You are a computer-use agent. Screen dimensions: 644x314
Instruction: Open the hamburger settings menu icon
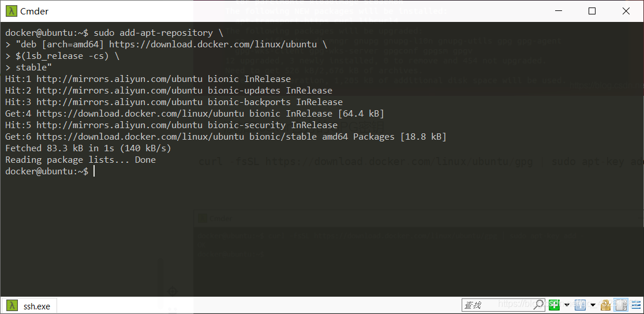635,305
